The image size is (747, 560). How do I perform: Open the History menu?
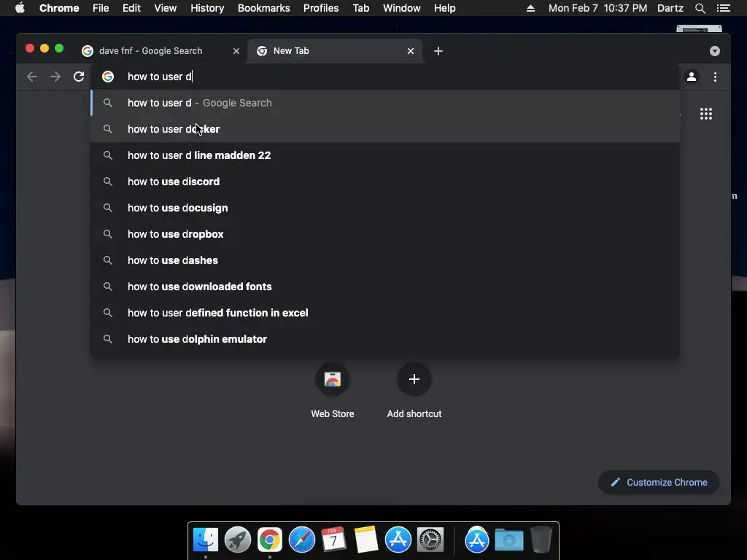[x=207, y=8]
